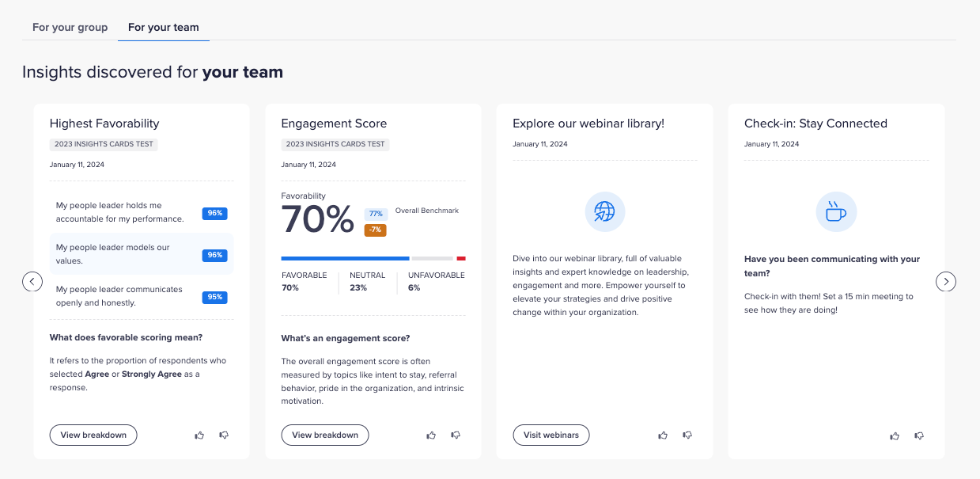Like the Engagement Score insight
The image size is (980, 479).
(431, 435)
